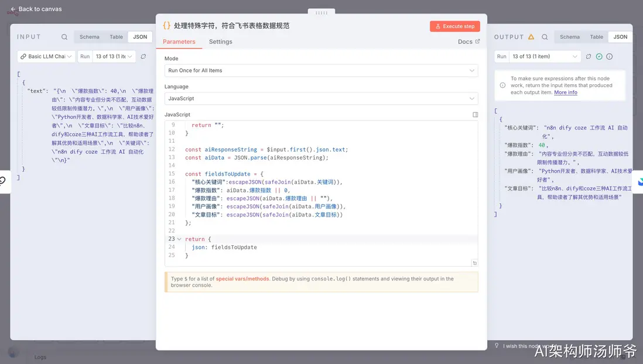Open the Basic LLM Chain source dropdown
The width and height of the screenshot is (643, 364).
point(46,57)
